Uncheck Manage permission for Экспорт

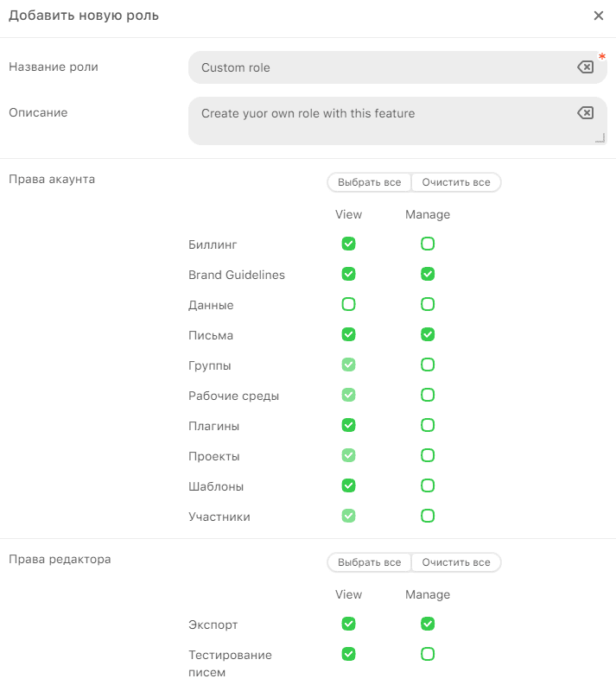(428, 625)
